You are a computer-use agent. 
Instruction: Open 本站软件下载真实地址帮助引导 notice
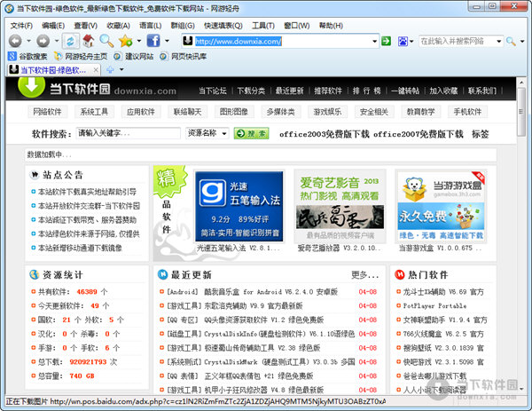pos(87,192)
